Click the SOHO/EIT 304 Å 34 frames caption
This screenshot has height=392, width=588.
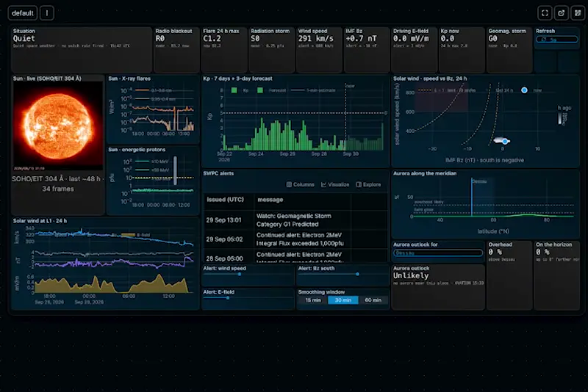[58, 184]
